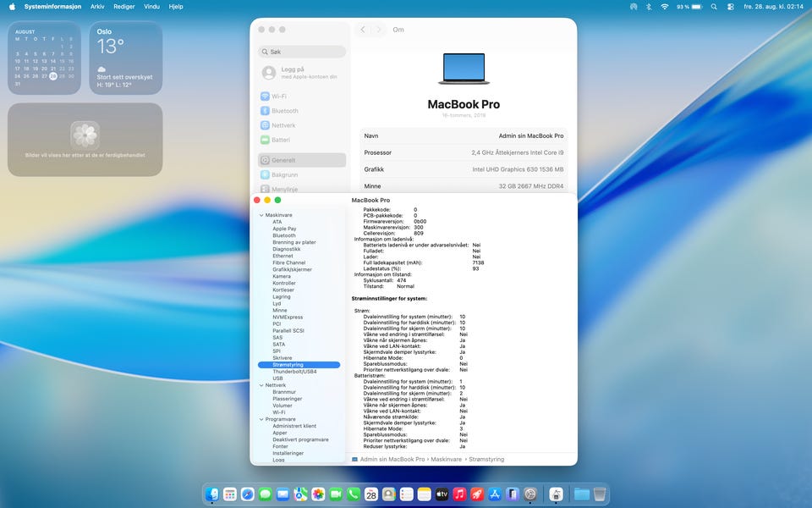
Task: Launch Photos from the Dock
Action: [x=318, y=494]
